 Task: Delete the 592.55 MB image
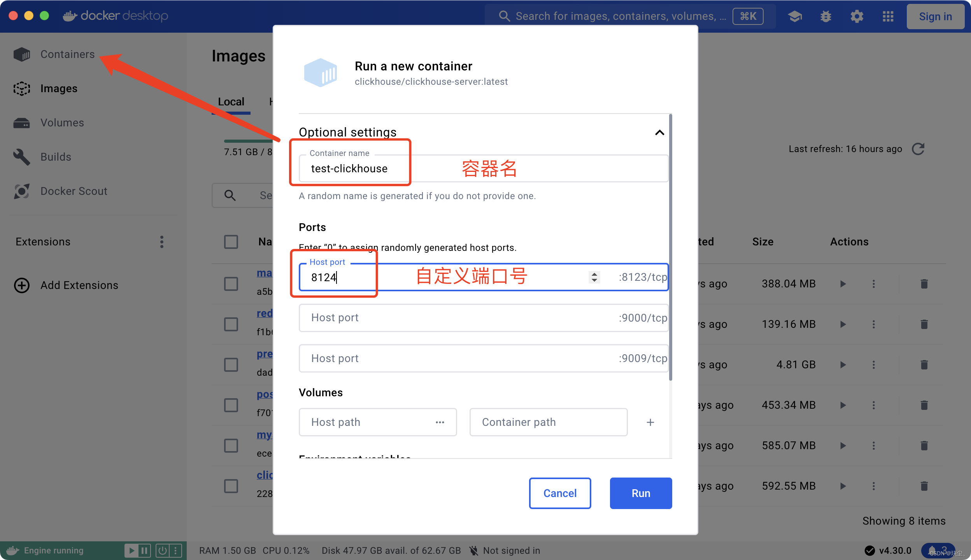click(924, 486)
